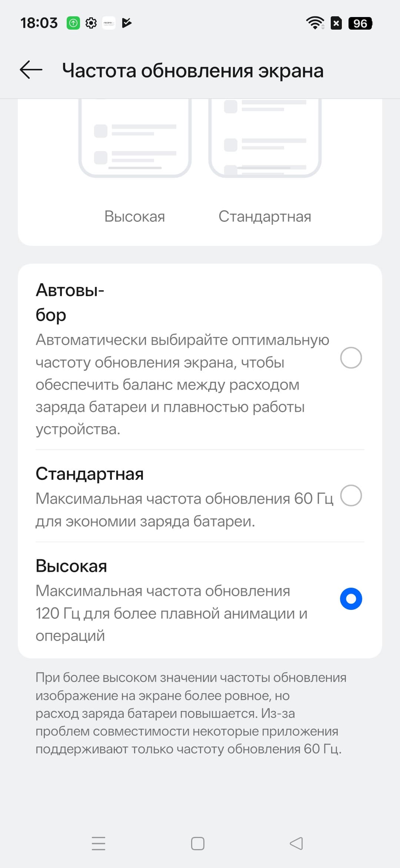Tap the realme notification icon in status bar
This screenshot has width=400, height=868.
[x=109, y=23]
